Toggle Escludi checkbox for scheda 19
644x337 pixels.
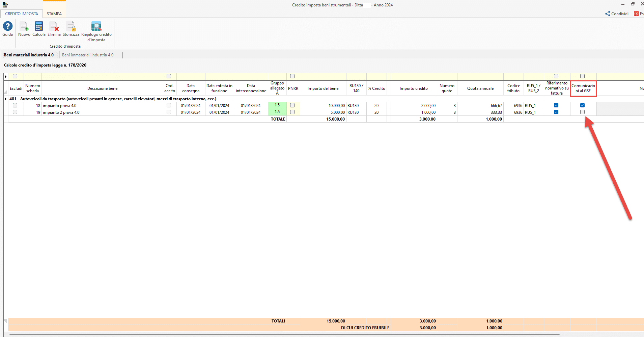[15, 112]
